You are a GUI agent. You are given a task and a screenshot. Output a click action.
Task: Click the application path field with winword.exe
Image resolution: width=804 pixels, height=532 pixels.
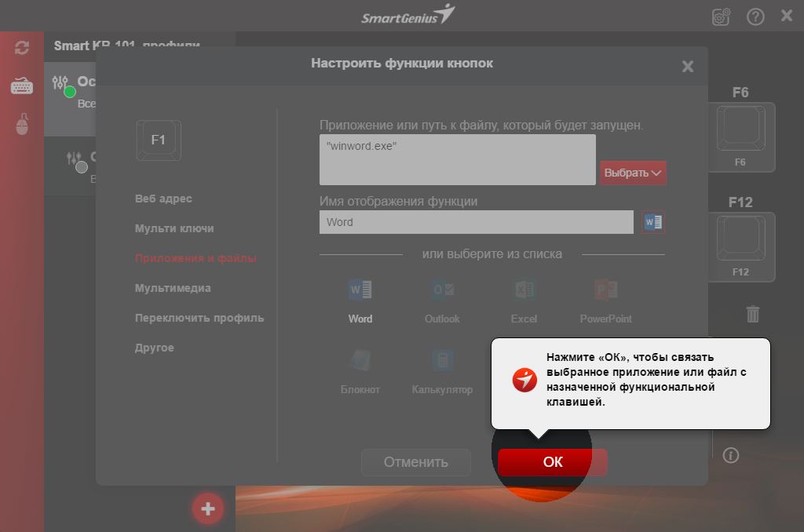point(458,159)
